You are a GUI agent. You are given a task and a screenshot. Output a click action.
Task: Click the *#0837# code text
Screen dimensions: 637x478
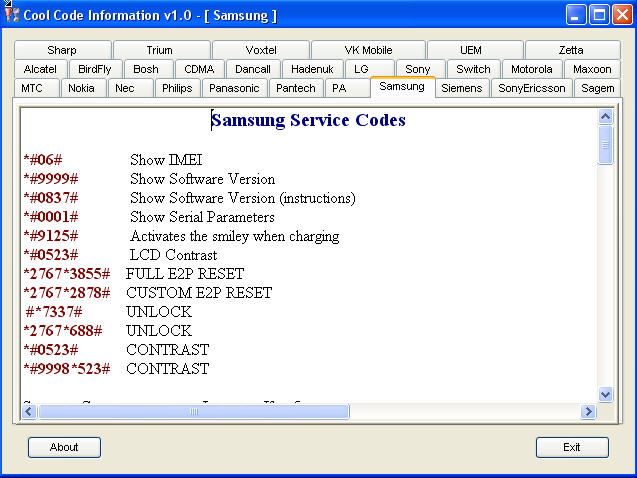tap(51, 198)
